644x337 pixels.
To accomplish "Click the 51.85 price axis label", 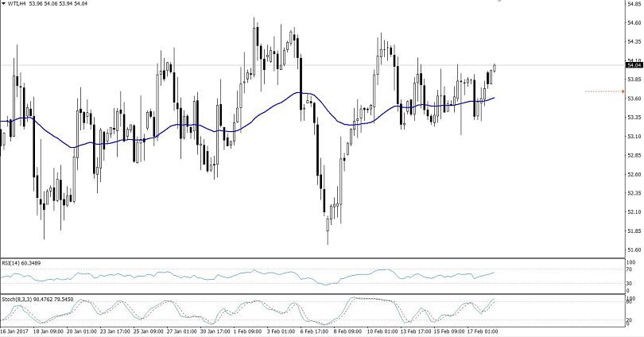I will point(634,231).
